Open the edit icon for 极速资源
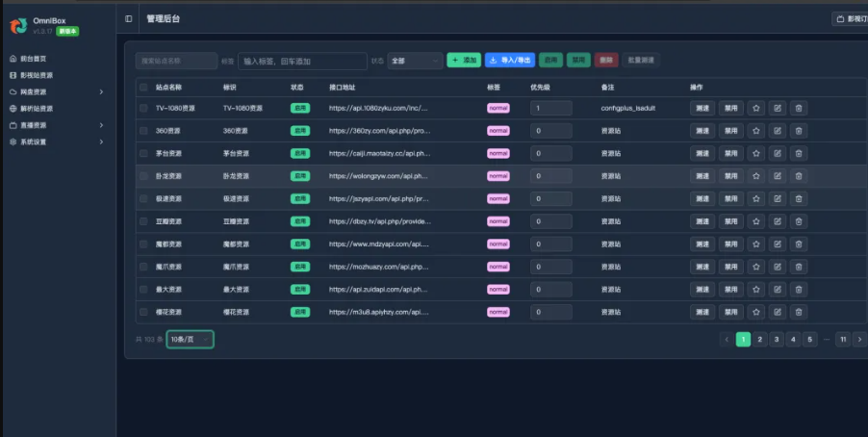 pos(778,198)
